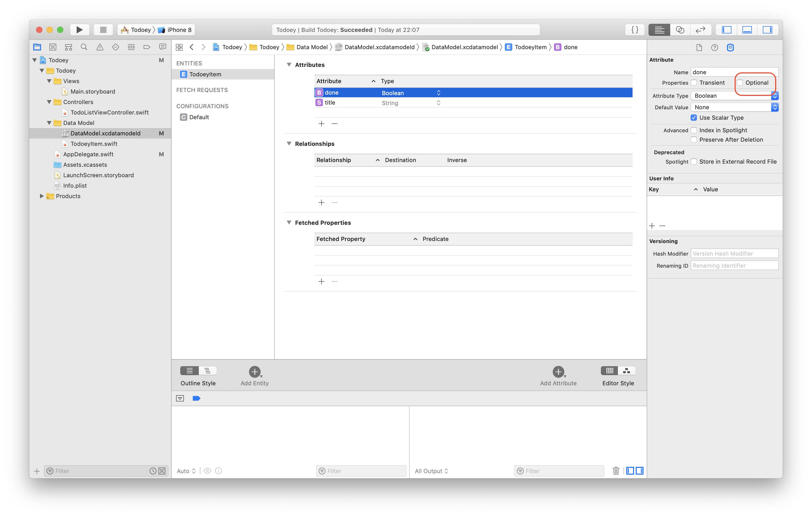Image resolution: width=812 pixels, height=517 pixels.
Task: Show the Quick Help inspector
Action: [714, 48]
